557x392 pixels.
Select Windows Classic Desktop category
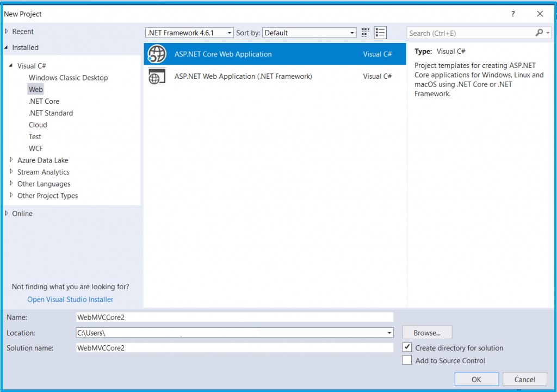pos(68,78)
